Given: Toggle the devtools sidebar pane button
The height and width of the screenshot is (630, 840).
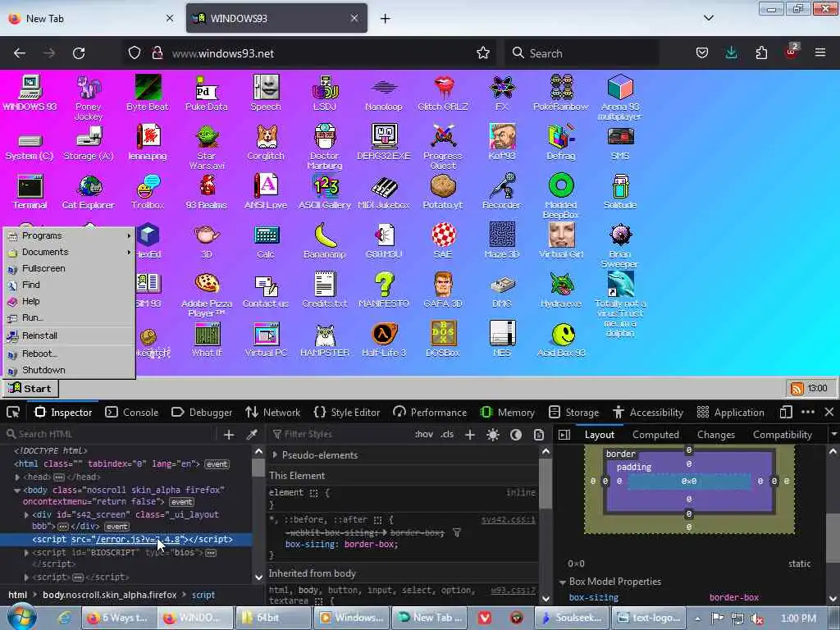Looking at the screenshot, I should (x=564, y=435).
